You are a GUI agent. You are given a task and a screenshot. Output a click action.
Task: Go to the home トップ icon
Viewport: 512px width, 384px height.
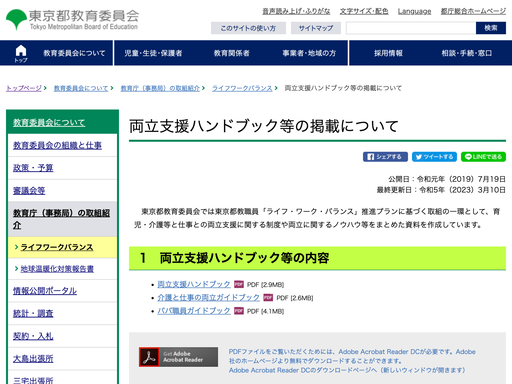pyautogui.click(x=21, y=53)
